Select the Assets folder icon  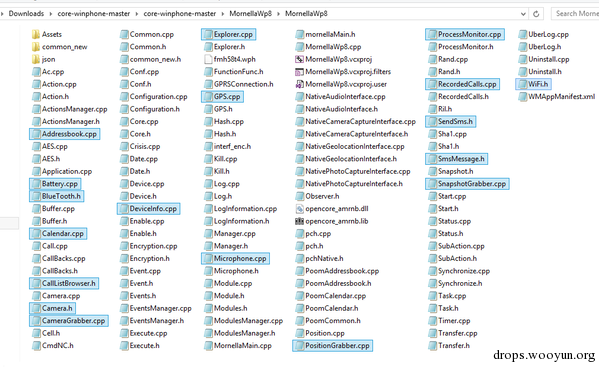36,34
